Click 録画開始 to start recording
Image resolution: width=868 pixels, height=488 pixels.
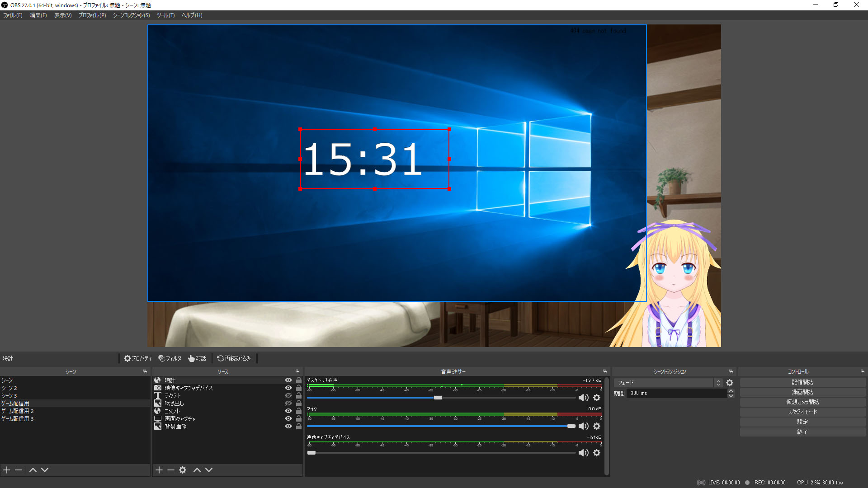[803, 392]
